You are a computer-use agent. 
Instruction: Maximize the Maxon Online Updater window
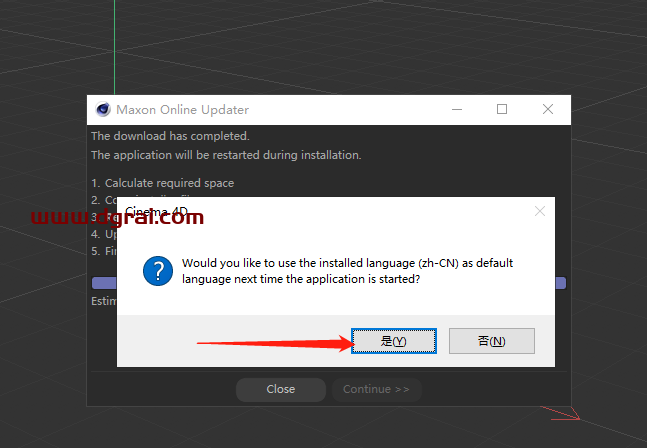[x=502, y=110]
